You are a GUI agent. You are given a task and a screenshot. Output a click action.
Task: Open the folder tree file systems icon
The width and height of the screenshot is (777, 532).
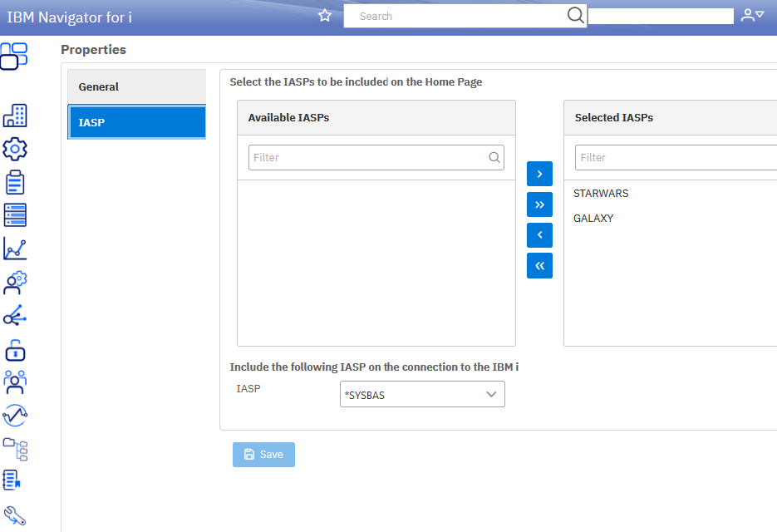pyautogui.click(x=15, y=449)
